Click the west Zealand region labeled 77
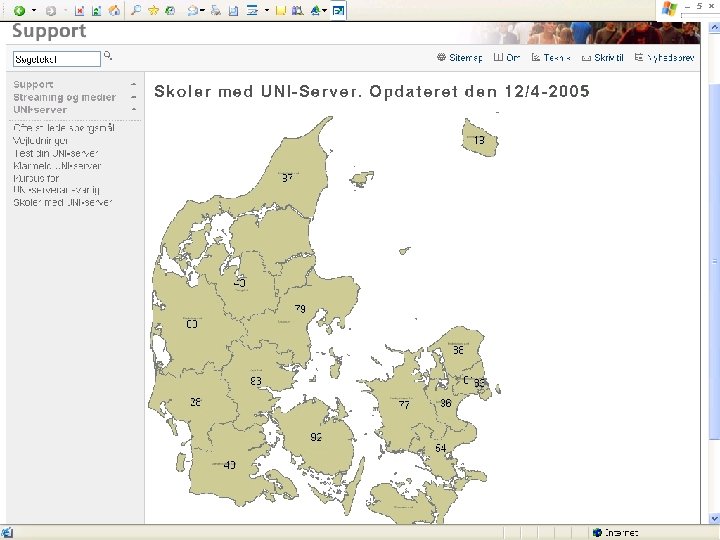 pos(404,404)
